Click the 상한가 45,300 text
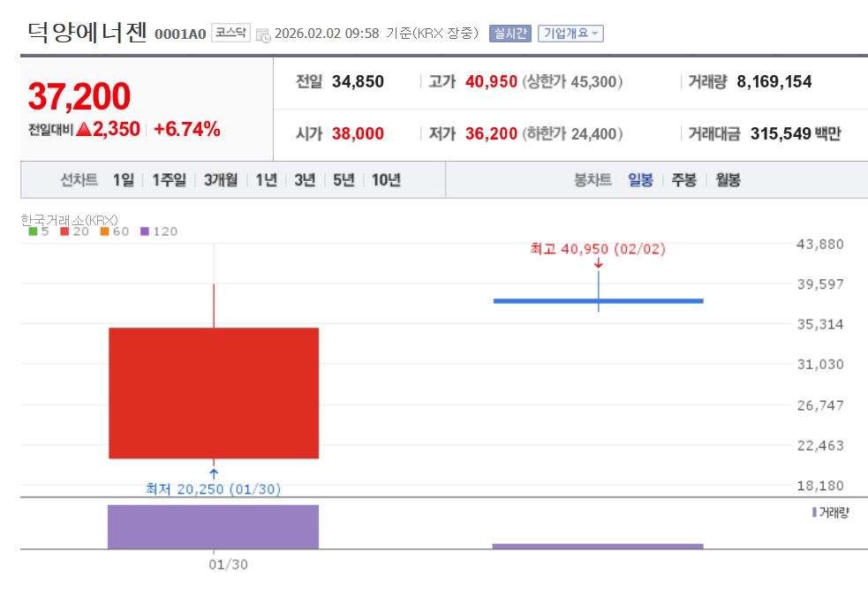Image resolution: width=868 pixels, height=605 pixels. coord(572,82)
